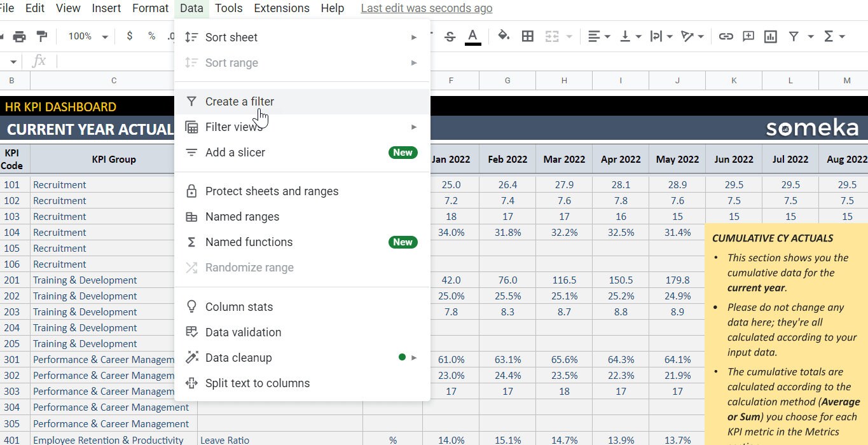Select column F header
The width and height of the screenshot is (868, 445).
click(451, 80)
